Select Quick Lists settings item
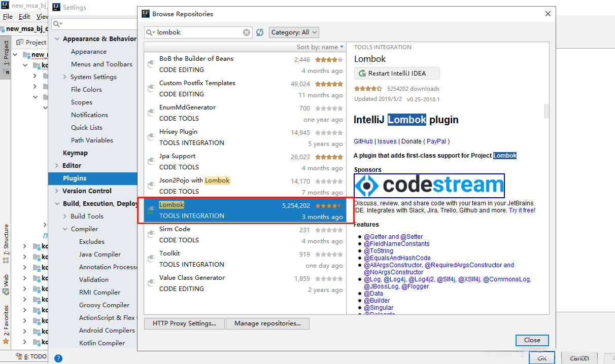The image size is (615, 364). click(x=87, y=128)
